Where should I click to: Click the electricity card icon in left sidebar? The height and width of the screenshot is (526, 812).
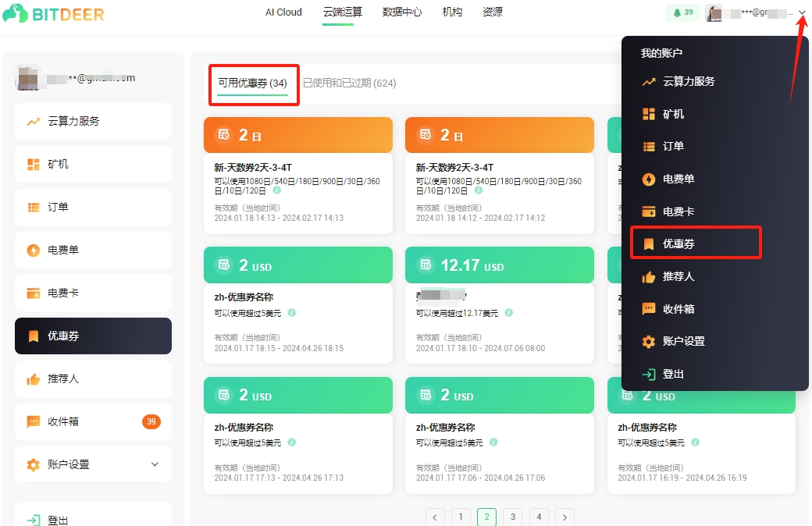pyautogui.click(x=34, y=293)
